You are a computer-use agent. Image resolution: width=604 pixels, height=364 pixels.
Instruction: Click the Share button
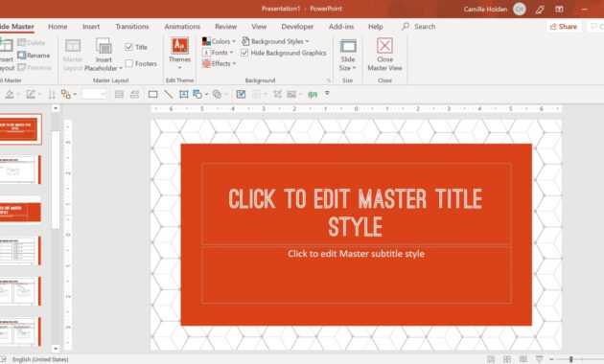coord(564,27)
